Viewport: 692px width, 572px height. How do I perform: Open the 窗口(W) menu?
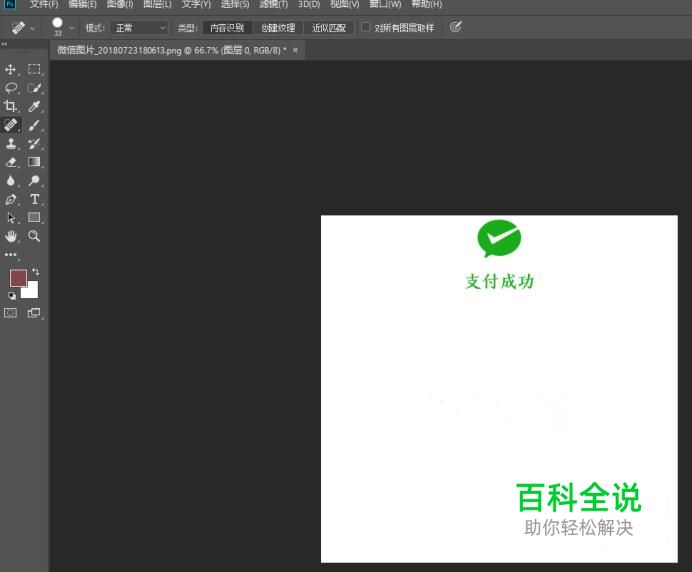click(x=385, y=4)
